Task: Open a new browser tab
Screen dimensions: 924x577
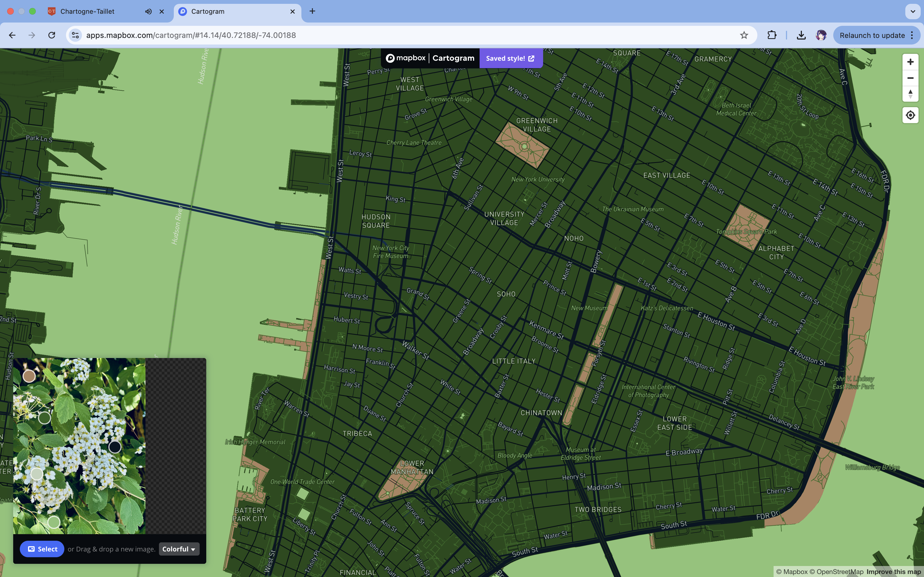Action: [x=312, y=12]
